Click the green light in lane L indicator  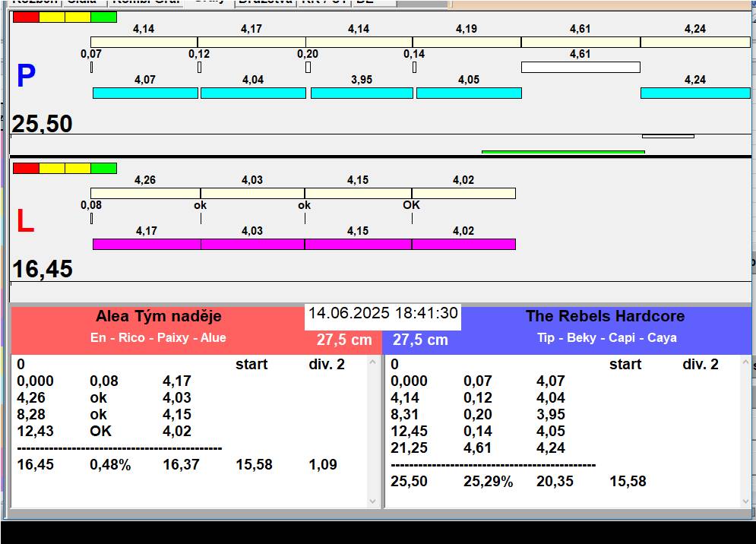[x=103, y=168]
